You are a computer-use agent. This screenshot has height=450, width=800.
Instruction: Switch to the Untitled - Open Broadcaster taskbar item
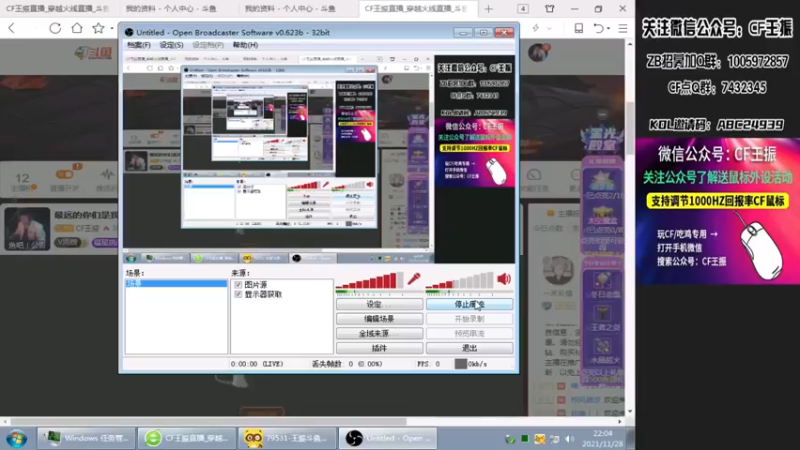(x=388, y=438)
